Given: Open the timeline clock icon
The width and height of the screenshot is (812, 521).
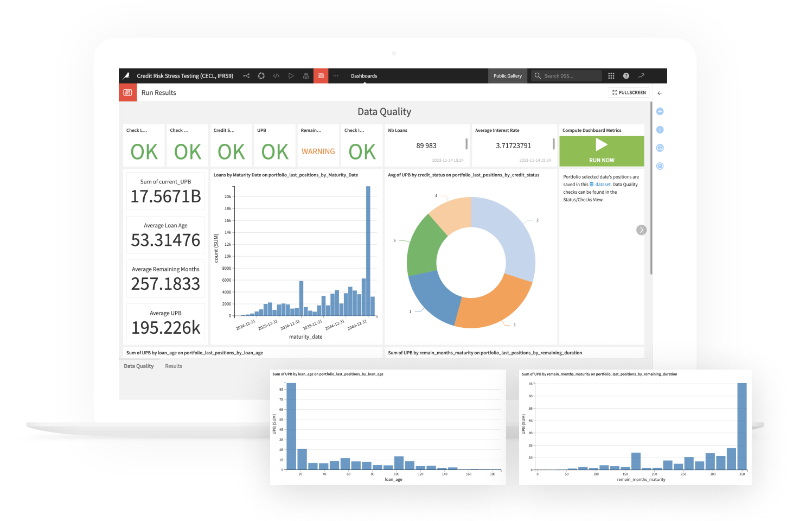Looking at the screenshot, I should pyautogui.click(x=660, y=166).
